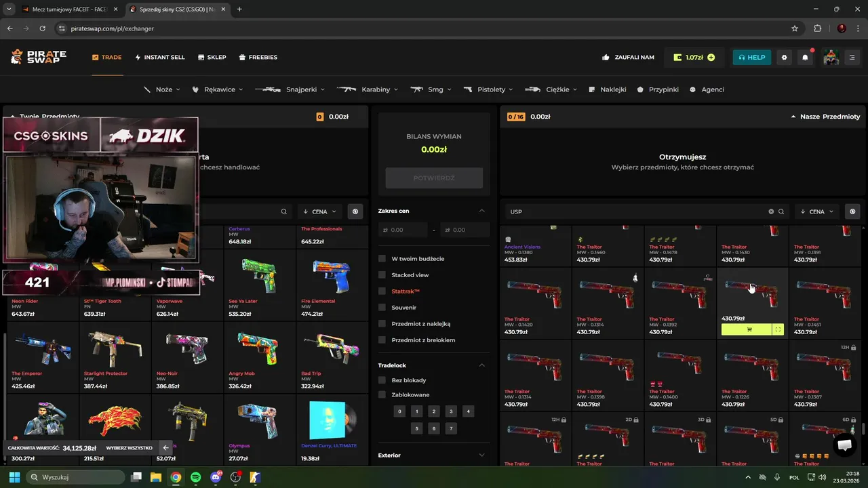Collapse the 'Zakres cen' section
Image resolution: width=868 pixels, height=488 pixels.
pyautogui.click(x=482, y=211)
